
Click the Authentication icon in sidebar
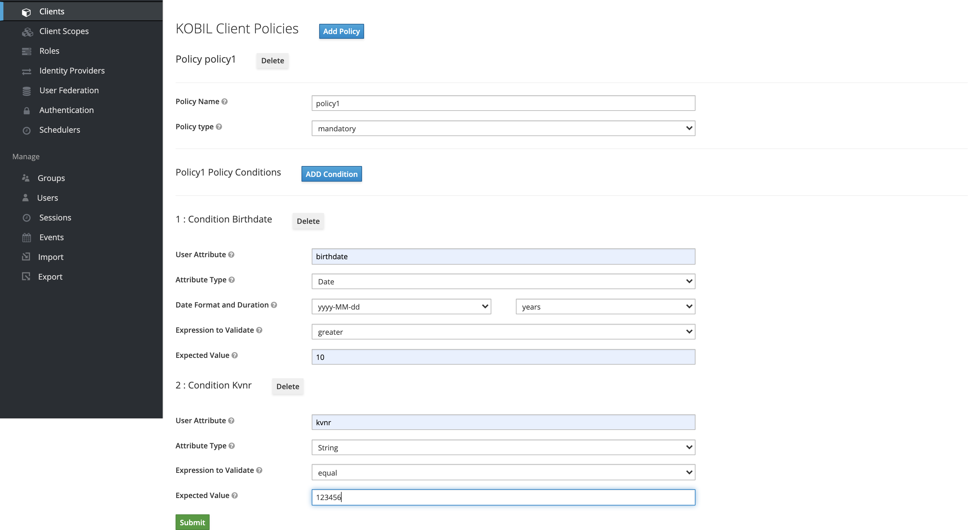click(x=26, y=110)
